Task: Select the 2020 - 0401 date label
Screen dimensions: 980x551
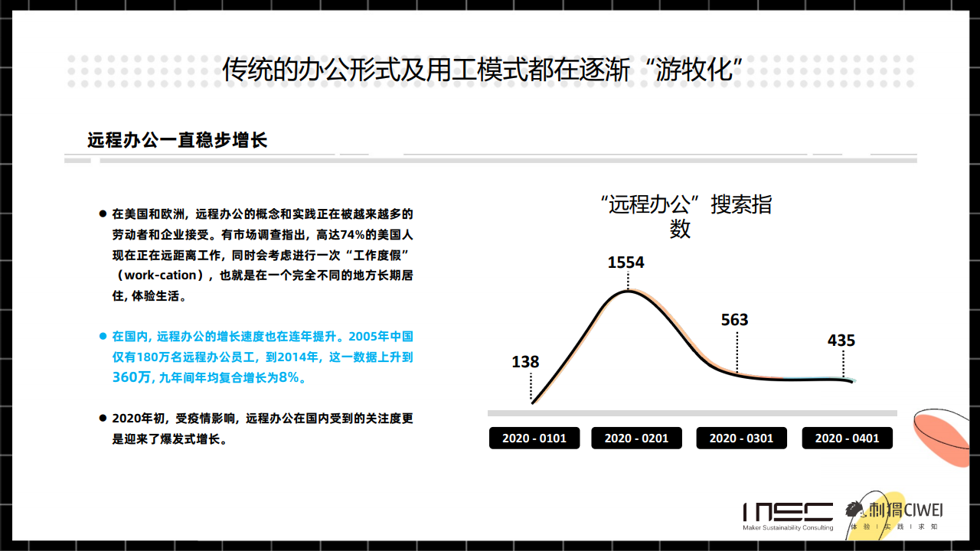Action: click(847, 439)
